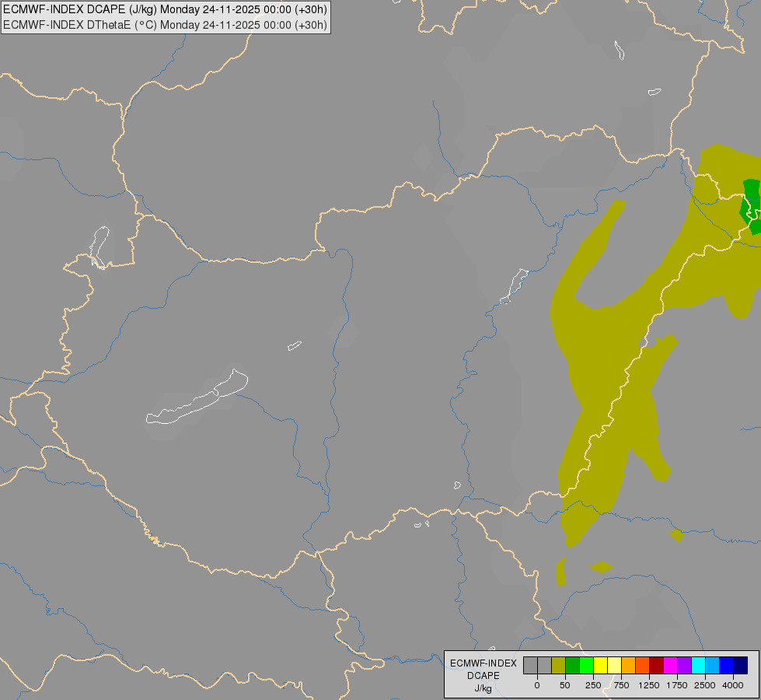Click the dark green DCAPE patch on the map

click(752, 206)
